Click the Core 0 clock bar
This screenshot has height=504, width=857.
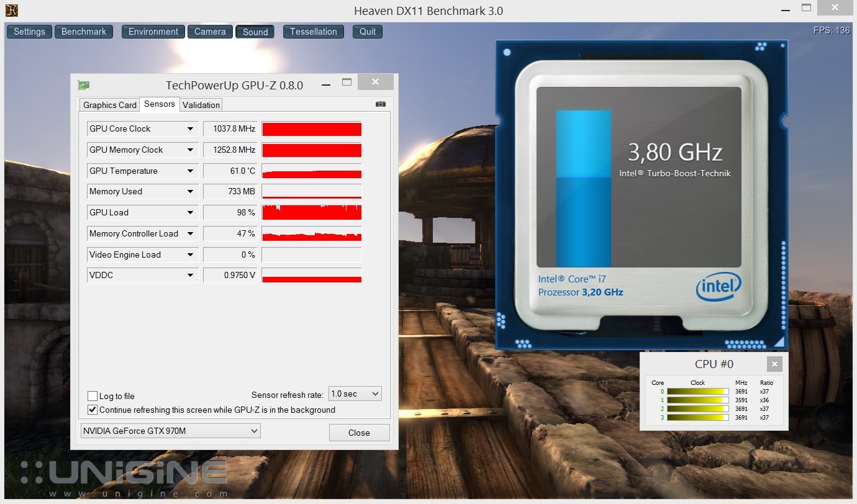pos(697,392)
